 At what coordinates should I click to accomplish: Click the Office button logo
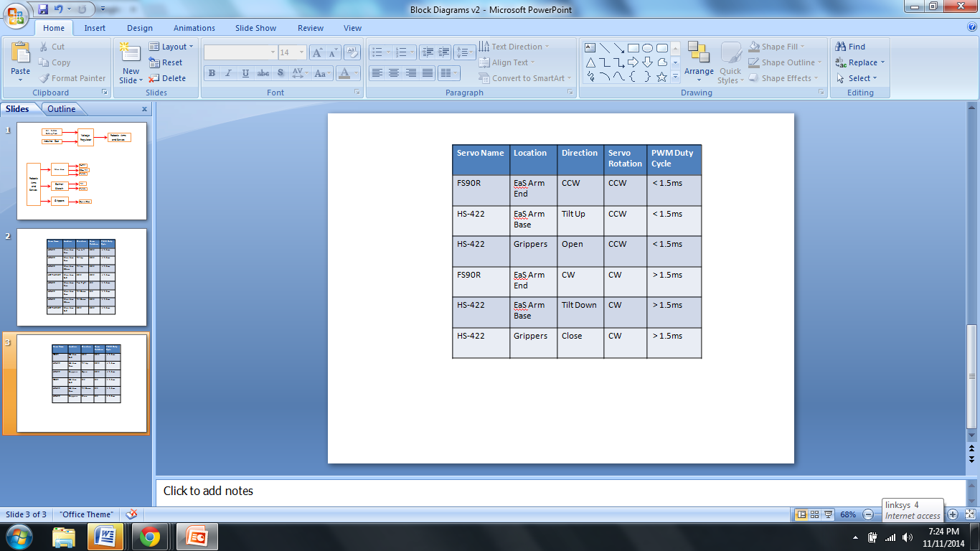[16, 14]
